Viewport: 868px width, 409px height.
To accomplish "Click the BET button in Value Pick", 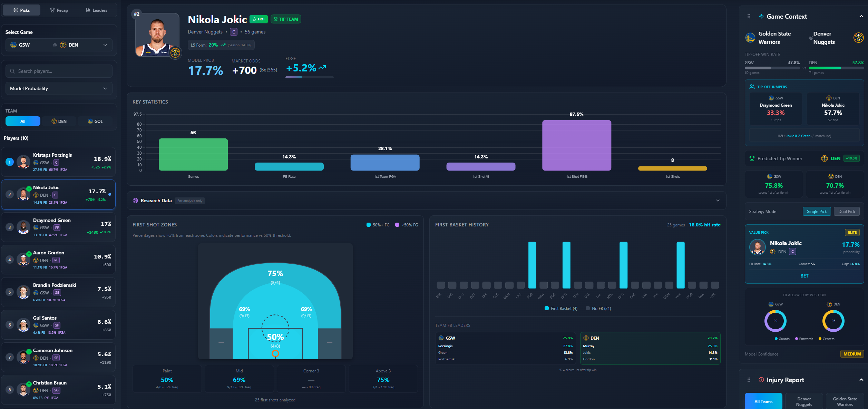I will point(804,275).
